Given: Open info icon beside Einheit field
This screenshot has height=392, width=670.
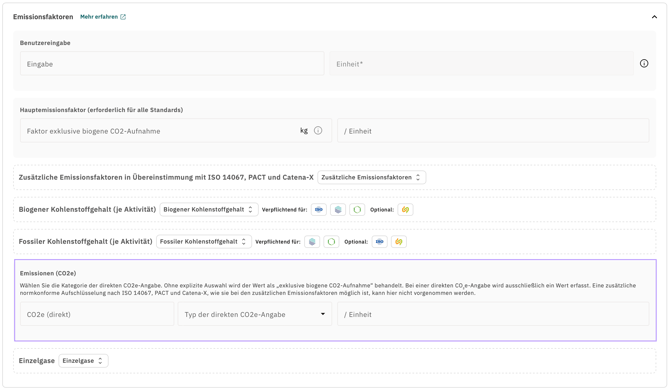Looking at the screenshot, I should point(644,64).
